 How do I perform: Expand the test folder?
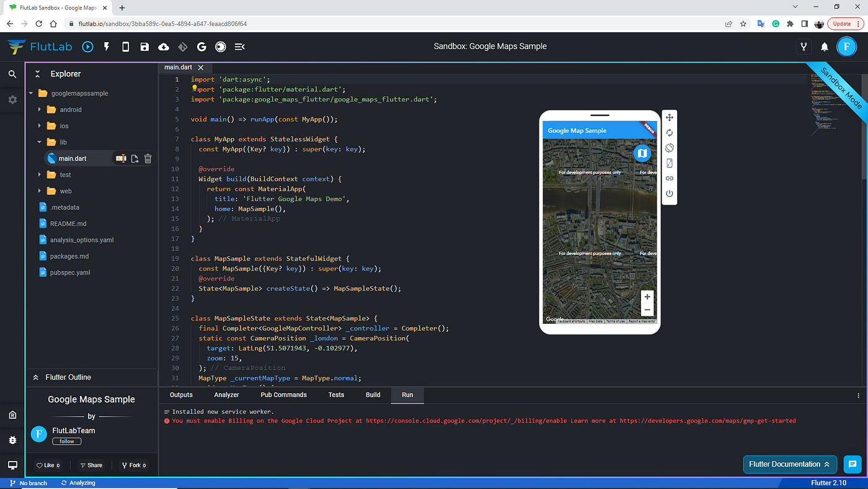39,175
